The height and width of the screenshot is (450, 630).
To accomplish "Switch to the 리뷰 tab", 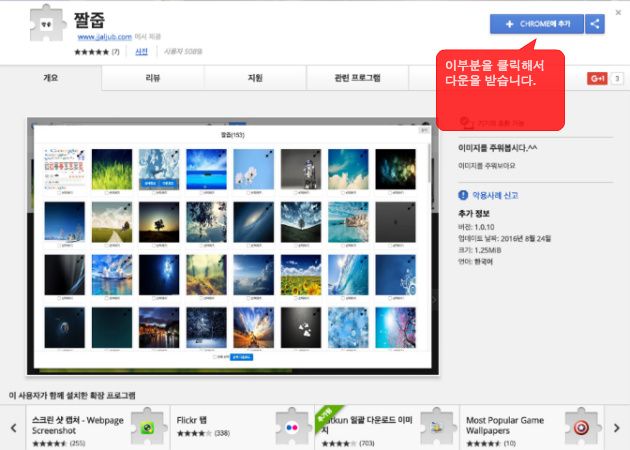I will click(153, 78).
